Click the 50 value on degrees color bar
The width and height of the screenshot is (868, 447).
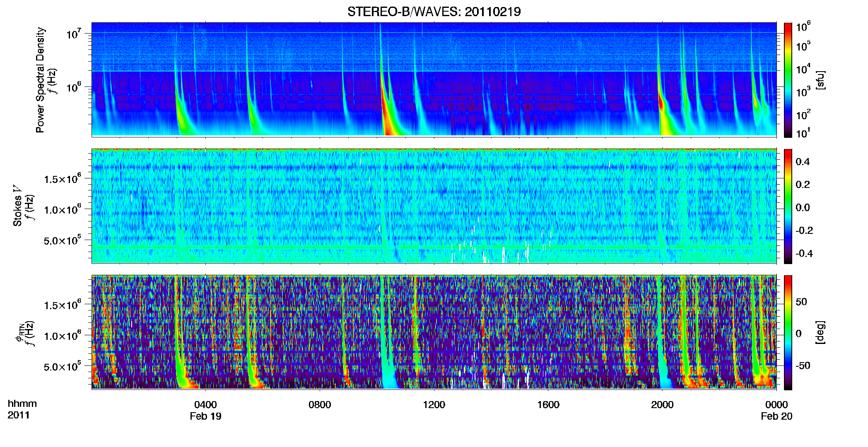801,301
